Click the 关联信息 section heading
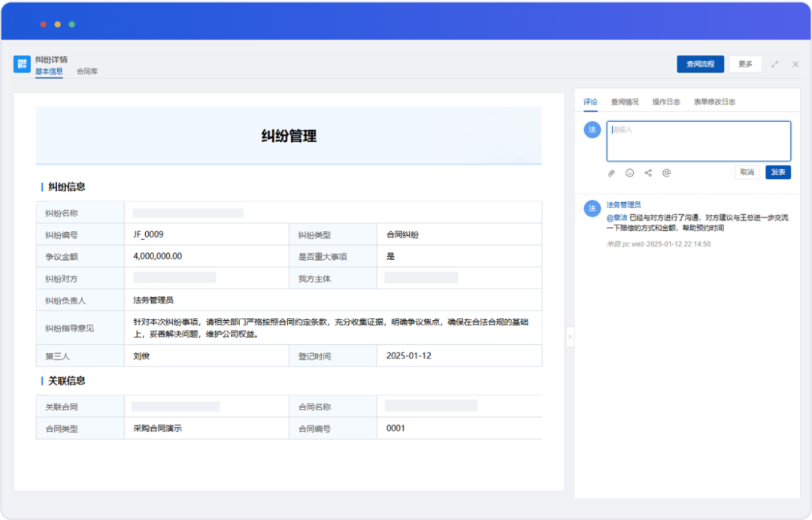Viewport: 812px width, 520px height. pyautogui.click(x=66, y=381)
